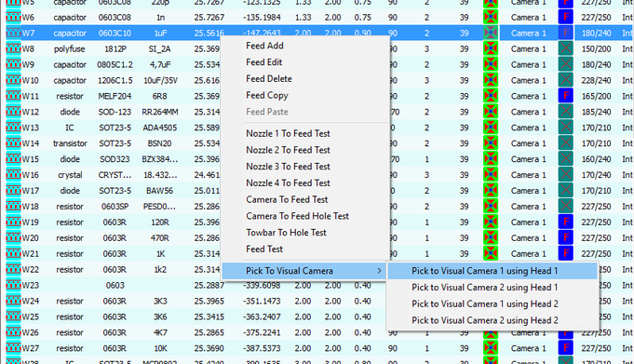Select the polyfuse cell in row W8
Screen dimensions: 634x364
[70, 49]
